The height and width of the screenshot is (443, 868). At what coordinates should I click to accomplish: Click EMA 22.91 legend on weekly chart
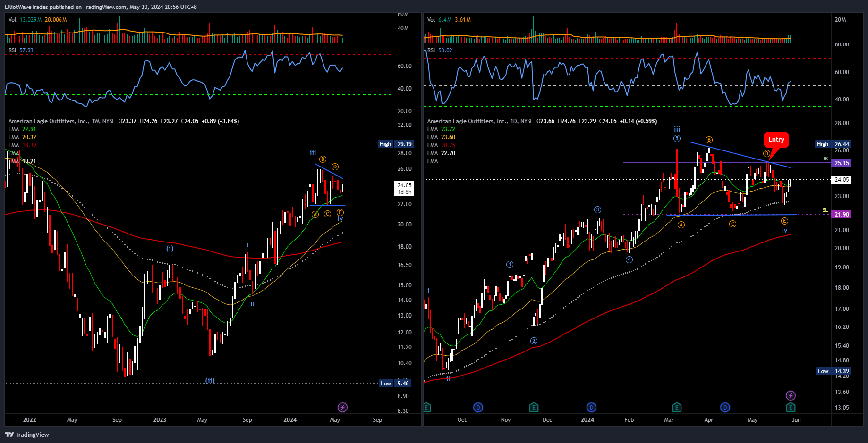point(22,129)
